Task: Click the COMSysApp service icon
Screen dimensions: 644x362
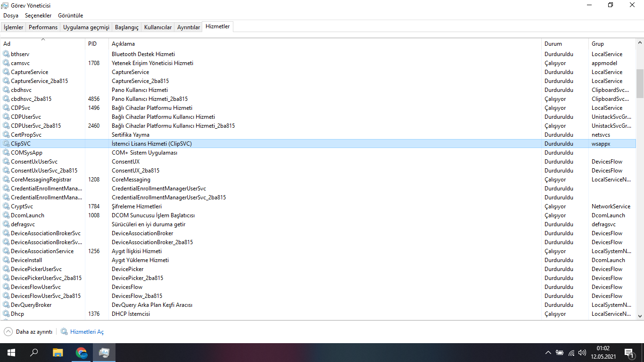Action: click(x=6, y=153)
